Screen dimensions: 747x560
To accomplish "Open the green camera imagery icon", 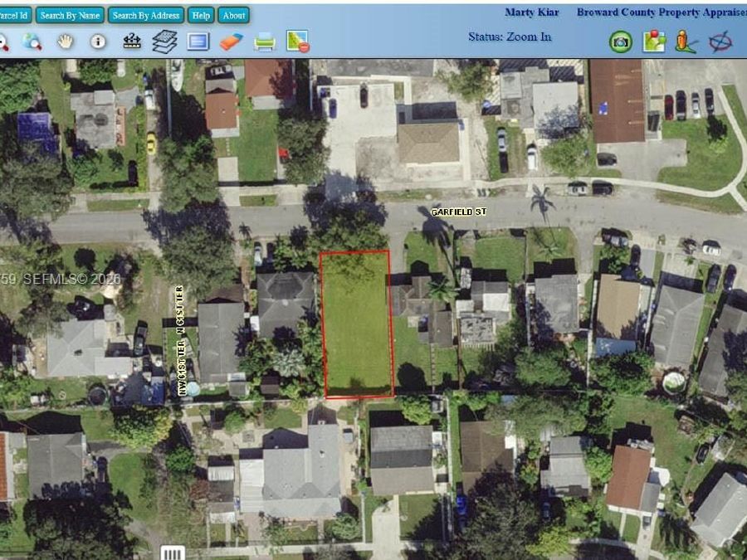I will click(621, 42).
